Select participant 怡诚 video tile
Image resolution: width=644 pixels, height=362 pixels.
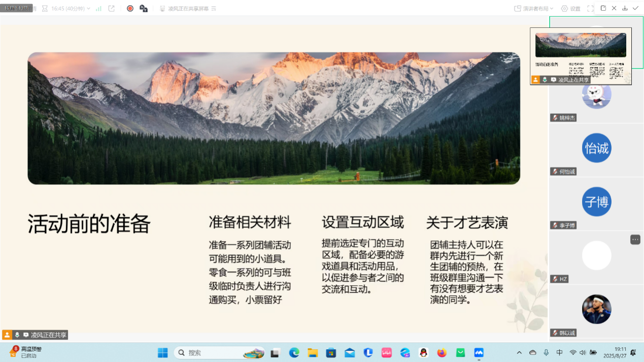[596, 149]
